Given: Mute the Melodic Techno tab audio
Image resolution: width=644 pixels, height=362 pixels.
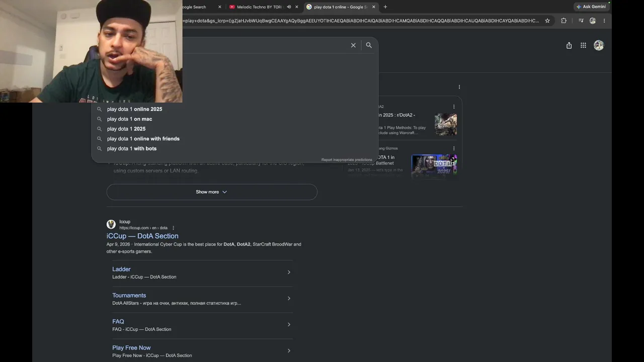Looking at the screenshot, I should (x=289, y=7).
